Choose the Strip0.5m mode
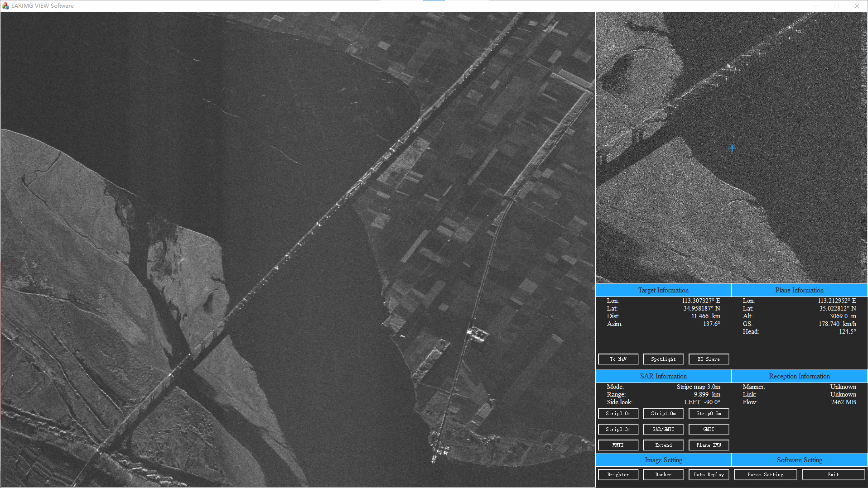This screenshot has height=488, width=868. click(x=709, y=413)
